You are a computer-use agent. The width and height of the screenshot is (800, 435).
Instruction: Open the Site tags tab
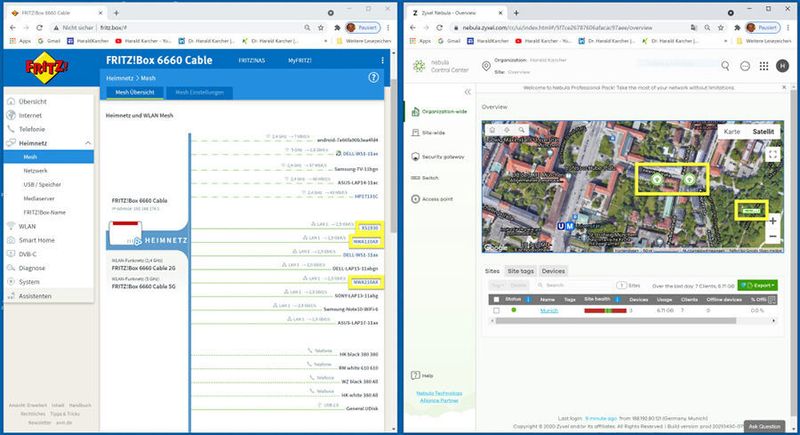(x=520, y=271)
